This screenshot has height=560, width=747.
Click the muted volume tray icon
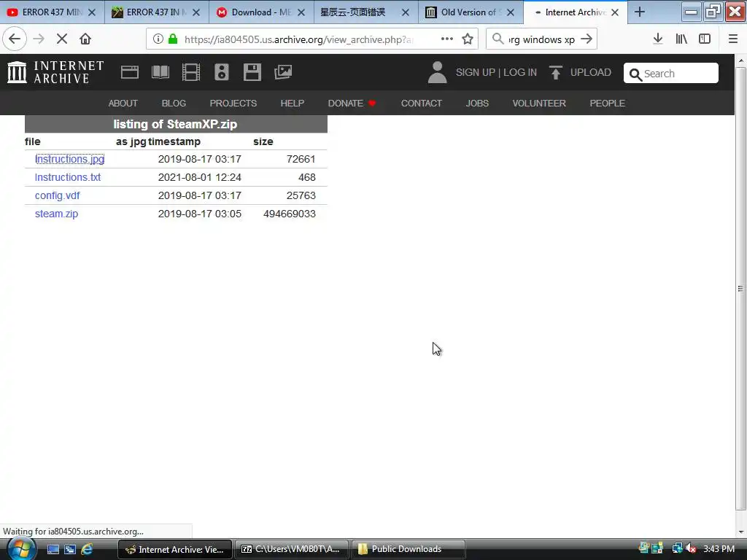[691, 548]
